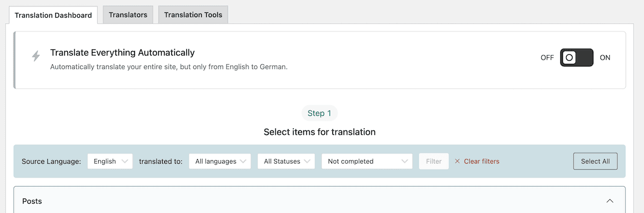Open the Translation Tools tab
This screenshot has width=644, height=213.
click(193, 14)
